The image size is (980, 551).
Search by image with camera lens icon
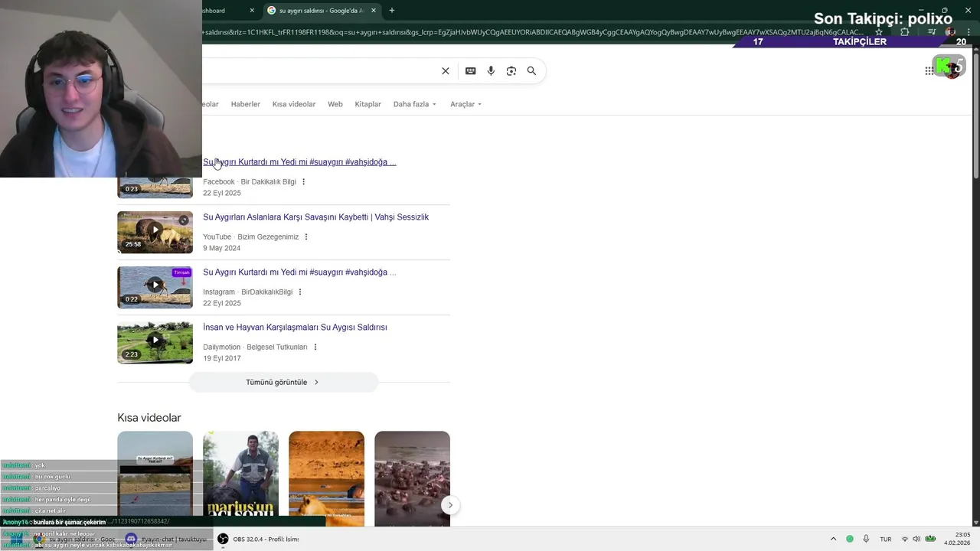pos(511,71)
